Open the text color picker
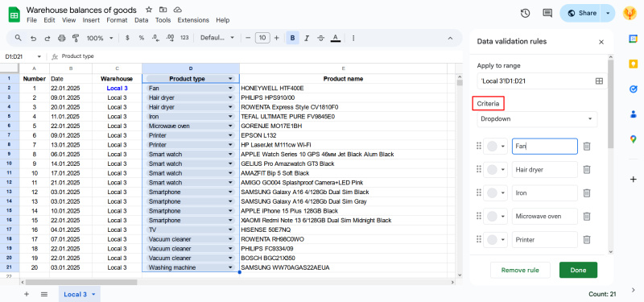The image size is (644, 302). click(x=336, y=38)
